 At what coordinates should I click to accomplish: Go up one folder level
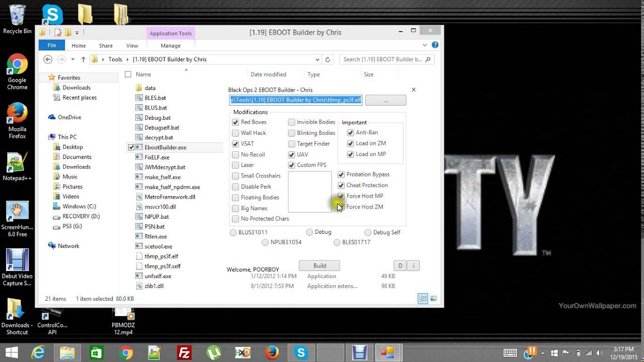pos(83,59)
